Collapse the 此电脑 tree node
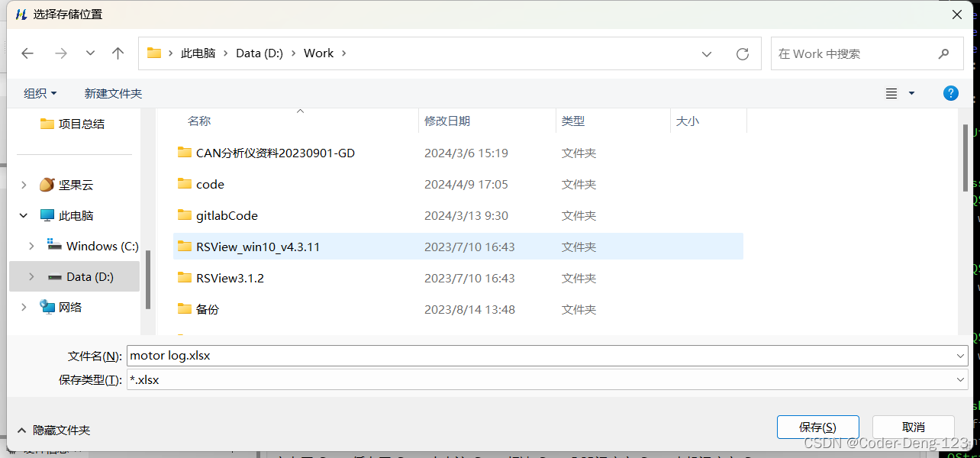Viewport: 980px width, 458px height. click(23, 215)
